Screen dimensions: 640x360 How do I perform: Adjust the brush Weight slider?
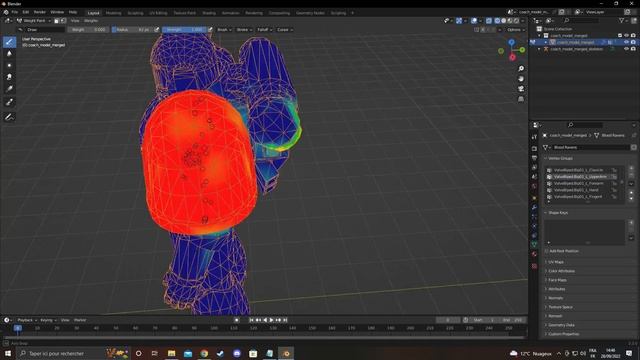(88, 30)
